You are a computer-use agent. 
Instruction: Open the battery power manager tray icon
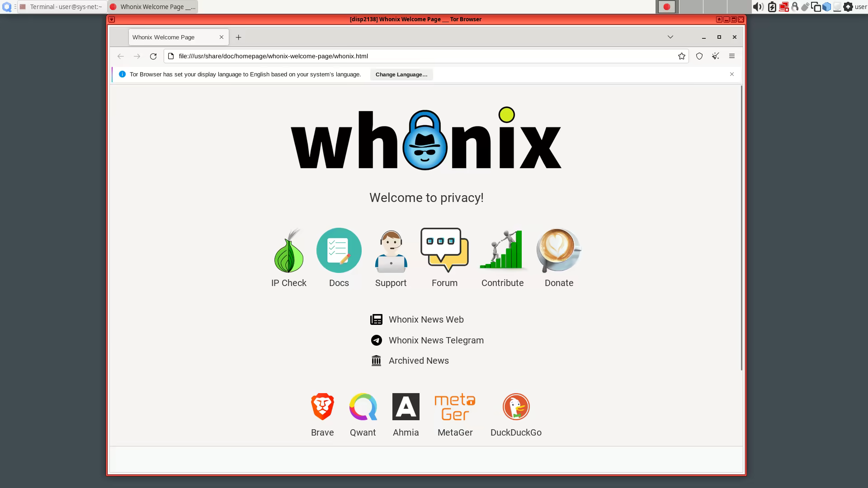pyautogui.click(x=772, y=7)
